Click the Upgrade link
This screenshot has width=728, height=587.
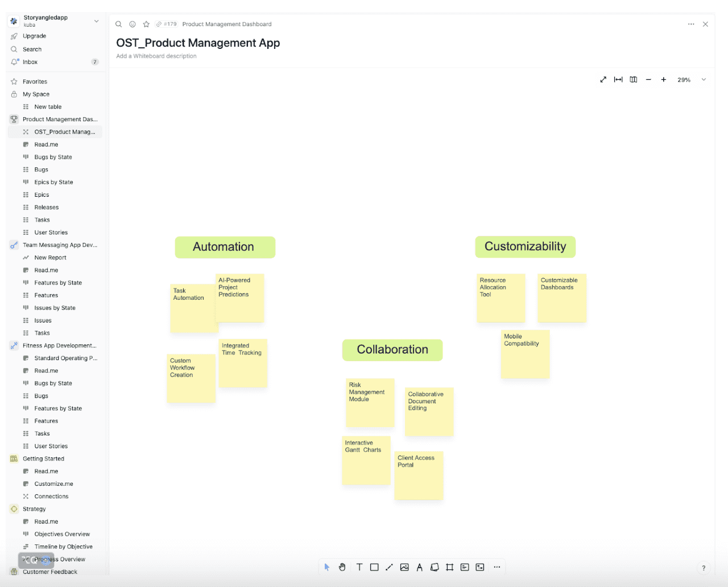pos(34,36)
